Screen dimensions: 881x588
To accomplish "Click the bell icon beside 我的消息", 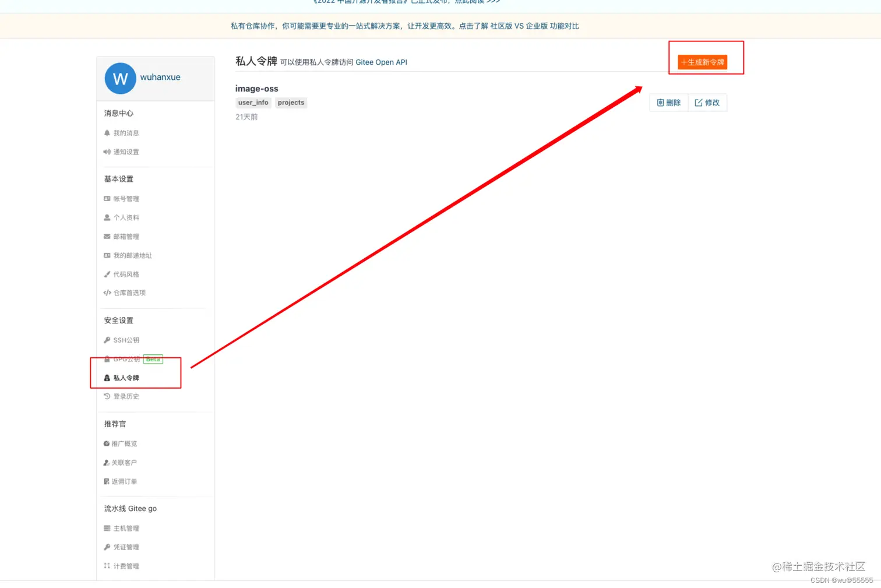I will 107,133.
